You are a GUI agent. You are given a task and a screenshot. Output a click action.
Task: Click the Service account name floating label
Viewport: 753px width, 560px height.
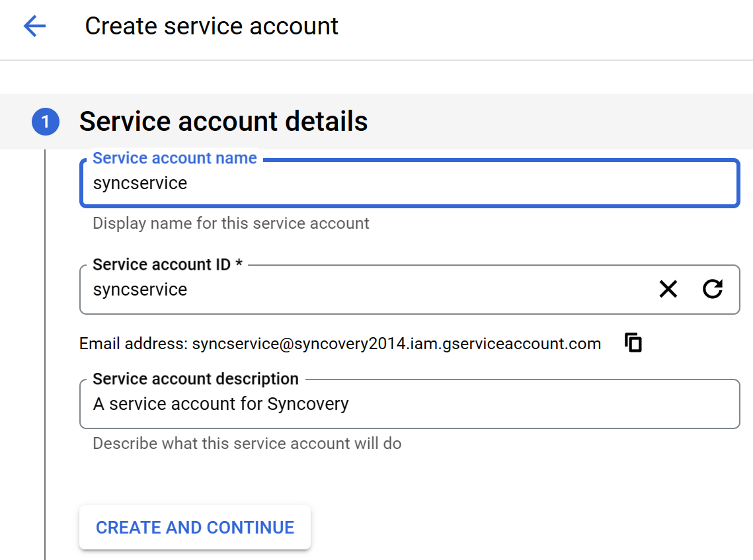pyautogui.click(x=174, y=158)
